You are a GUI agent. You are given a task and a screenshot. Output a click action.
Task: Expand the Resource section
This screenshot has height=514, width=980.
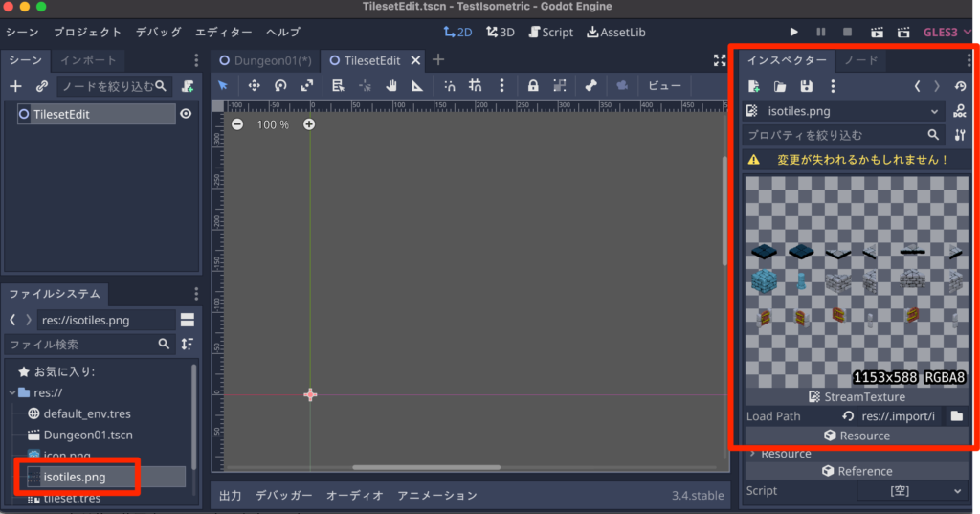(785, 454)
